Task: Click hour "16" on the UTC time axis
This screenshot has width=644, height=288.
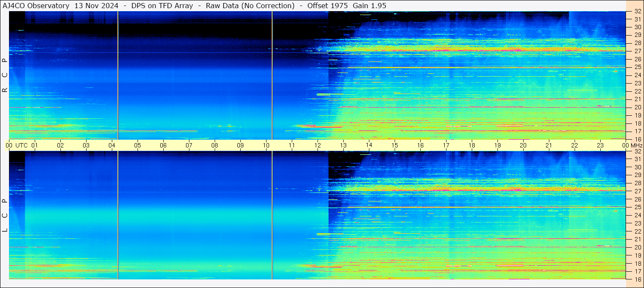Action: [x=420, y=145]
